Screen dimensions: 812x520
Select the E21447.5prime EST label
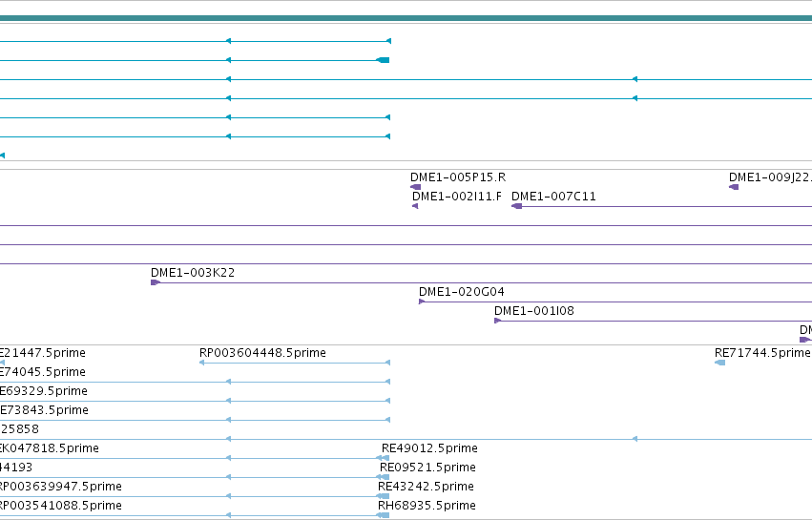43,353
